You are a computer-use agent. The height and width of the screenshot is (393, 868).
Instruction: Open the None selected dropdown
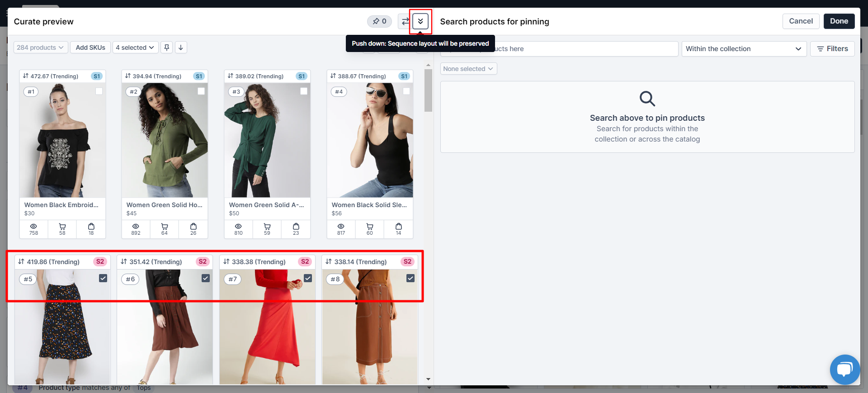coord(468,69)
